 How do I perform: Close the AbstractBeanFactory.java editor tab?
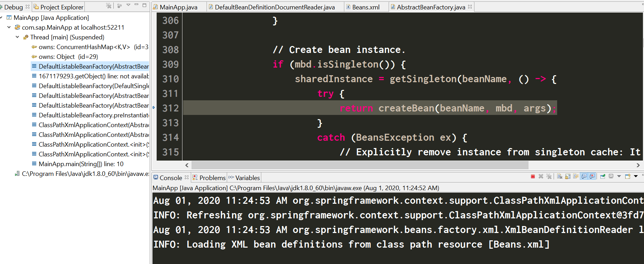coord(470,7)
